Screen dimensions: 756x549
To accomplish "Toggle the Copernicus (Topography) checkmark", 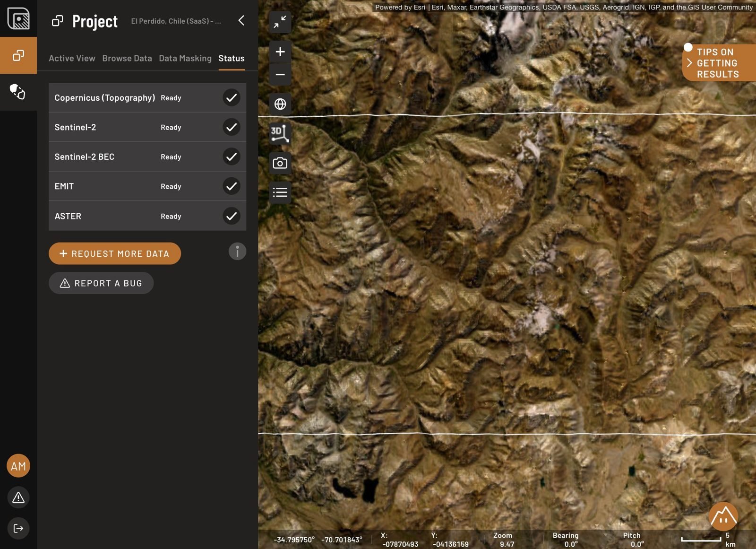I will click(232, 97).
